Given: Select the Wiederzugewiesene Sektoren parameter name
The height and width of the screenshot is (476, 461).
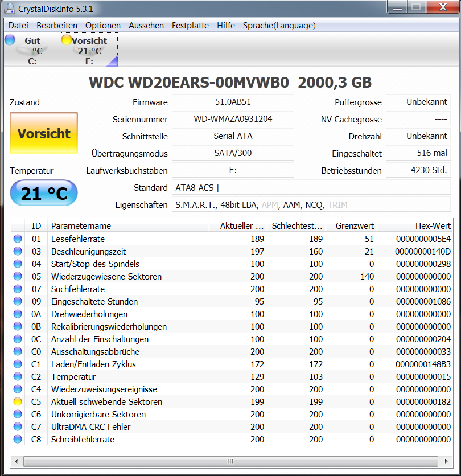Looking at the screenshot, I should click(x=106, y=277).
